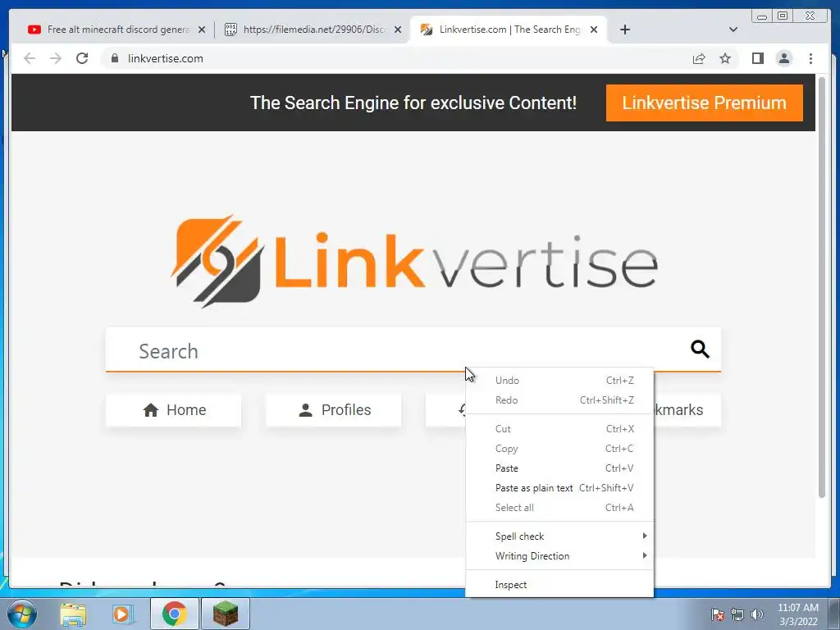Click the network tray icon
Viewport: 840px width, 630px height.
[x=737, y=614]
